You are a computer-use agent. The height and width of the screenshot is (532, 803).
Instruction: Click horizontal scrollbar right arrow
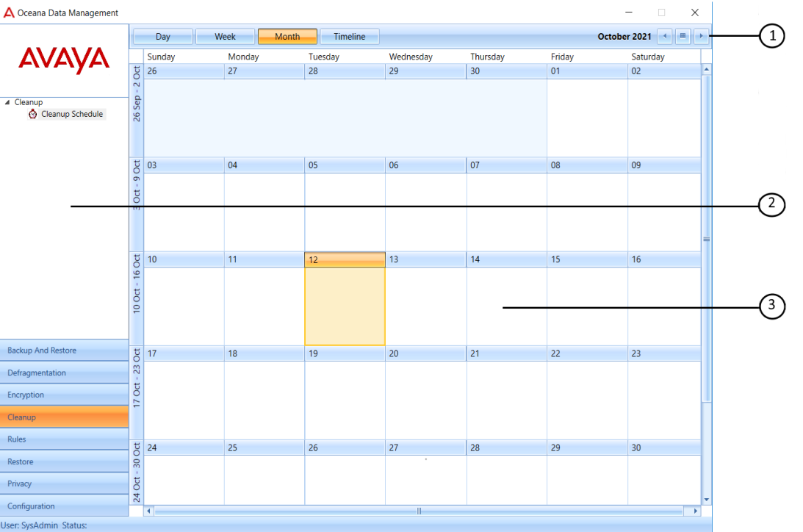pos(696,511)
